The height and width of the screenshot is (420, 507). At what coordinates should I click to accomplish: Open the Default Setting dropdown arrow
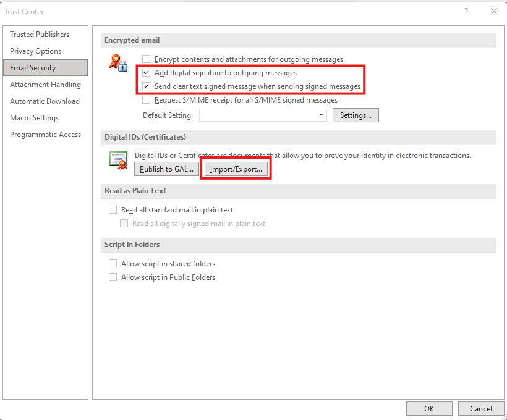coord(322,115)
